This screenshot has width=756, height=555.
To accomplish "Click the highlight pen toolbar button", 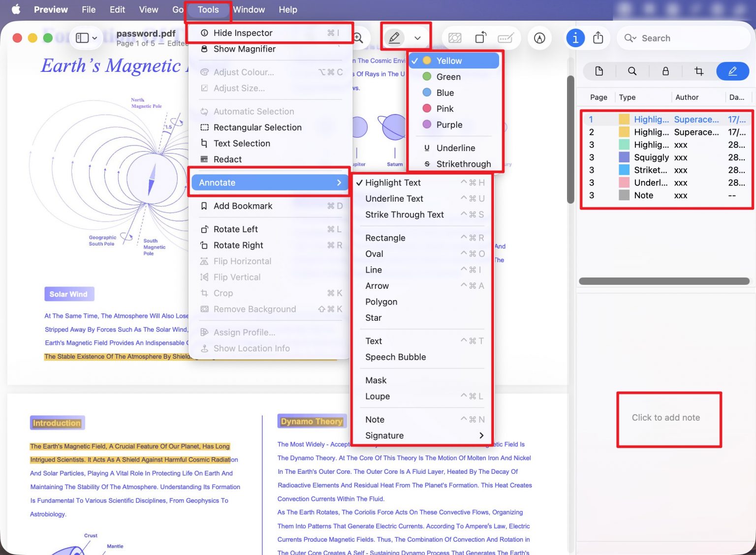I will point(394,38).
